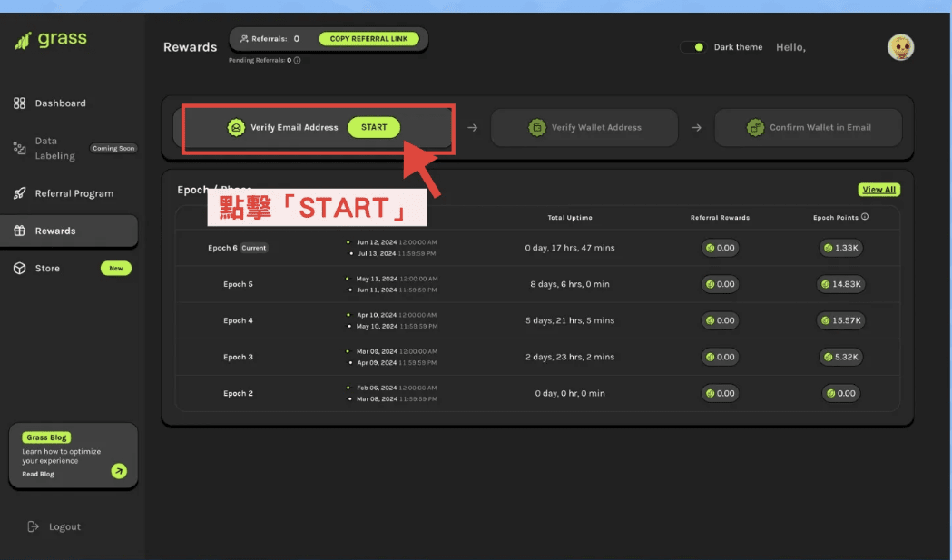Click COPY REFERRAL LINK button
Image resolution: width=952 pixels, height=560 pixels.
click(369, 39)
